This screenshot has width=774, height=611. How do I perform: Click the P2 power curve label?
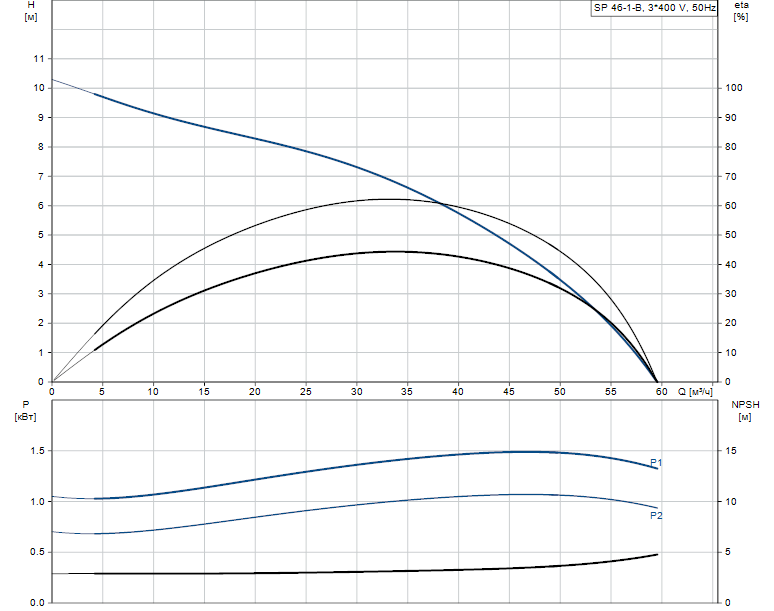tap(656, 515)
